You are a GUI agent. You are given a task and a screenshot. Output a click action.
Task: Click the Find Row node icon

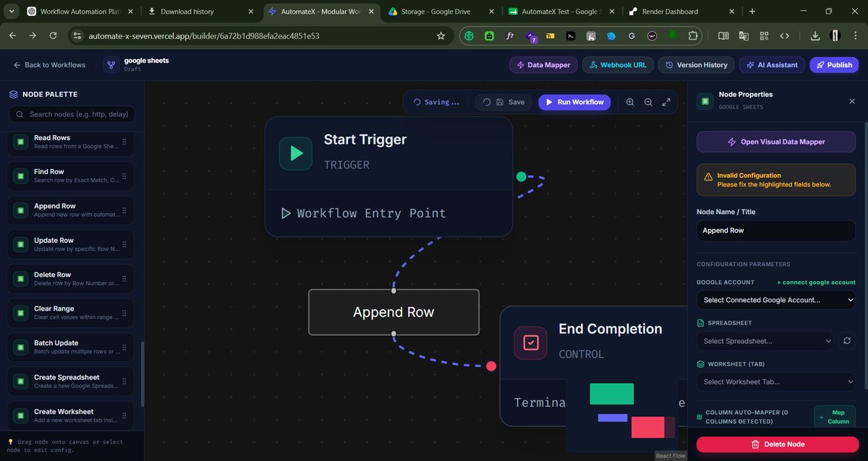click(21, 176)
